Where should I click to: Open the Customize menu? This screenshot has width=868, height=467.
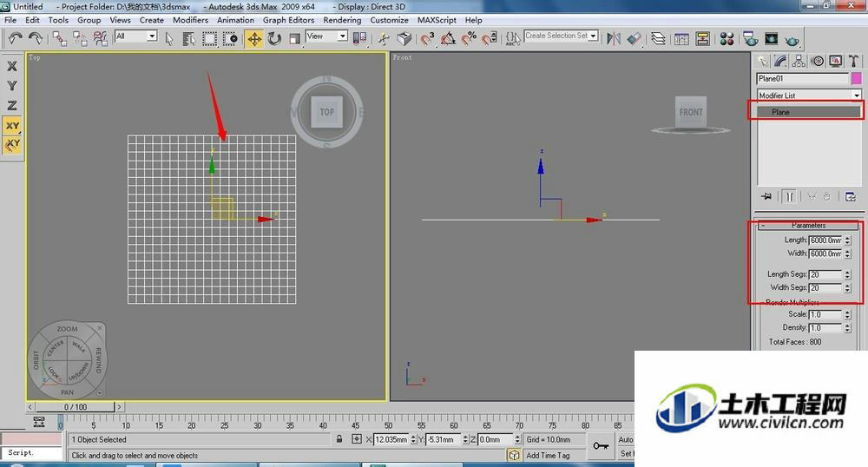pos(389,20)
